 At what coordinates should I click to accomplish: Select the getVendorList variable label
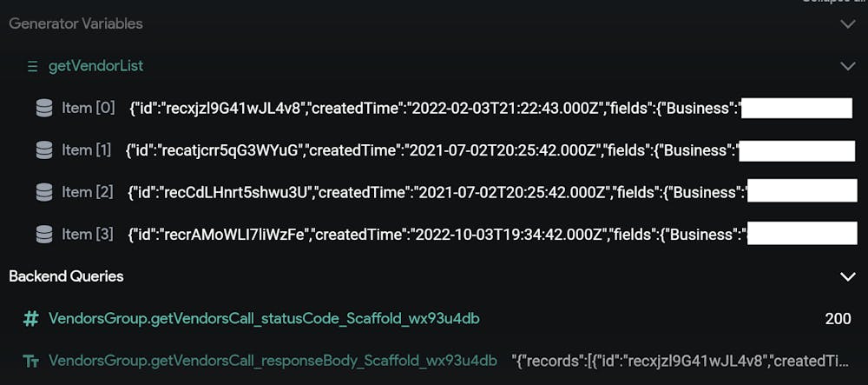tap(95, 66)
